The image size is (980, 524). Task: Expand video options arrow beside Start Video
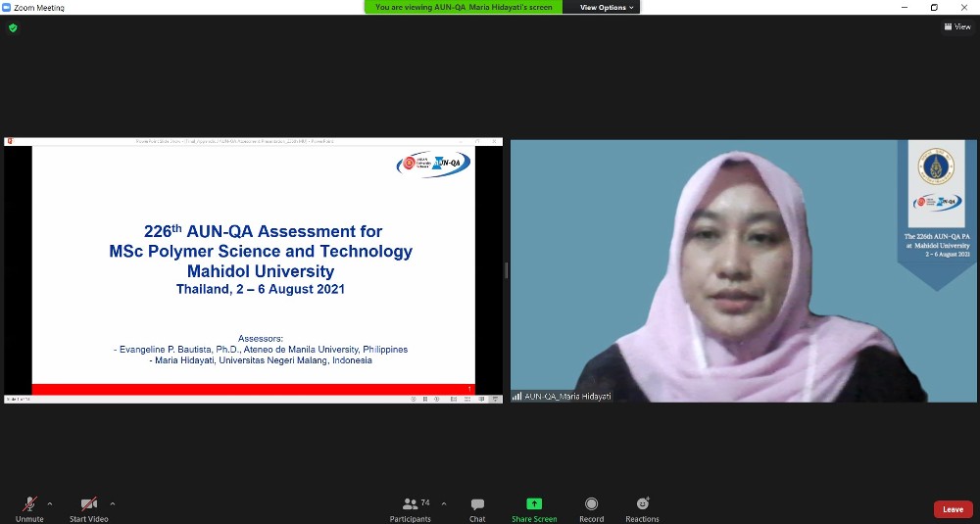(113, 503)
